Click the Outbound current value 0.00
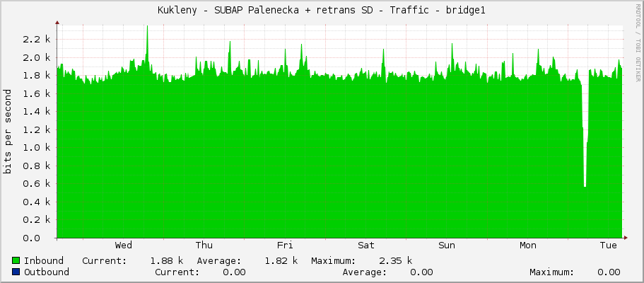This screenshot has height=283, width=644. point(234,272)
